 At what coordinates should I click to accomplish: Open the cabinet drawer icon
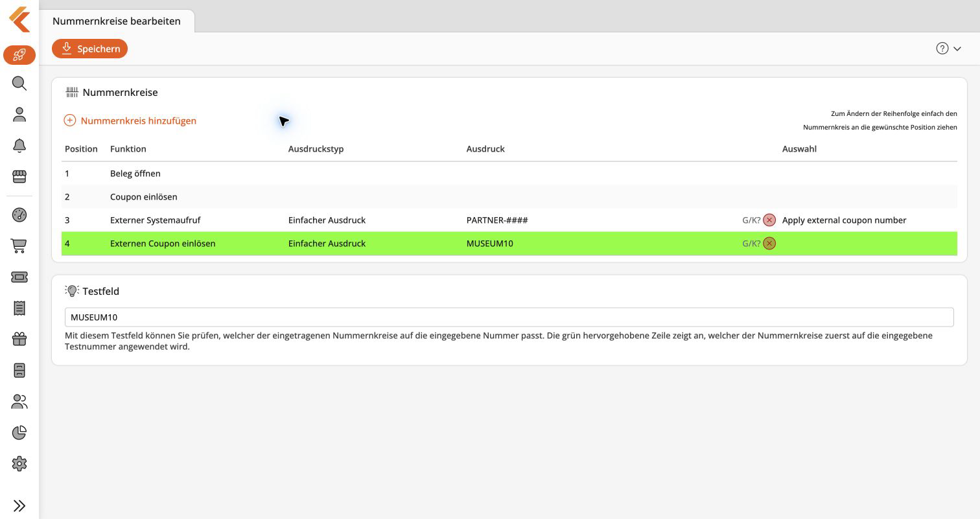point(19,370)
